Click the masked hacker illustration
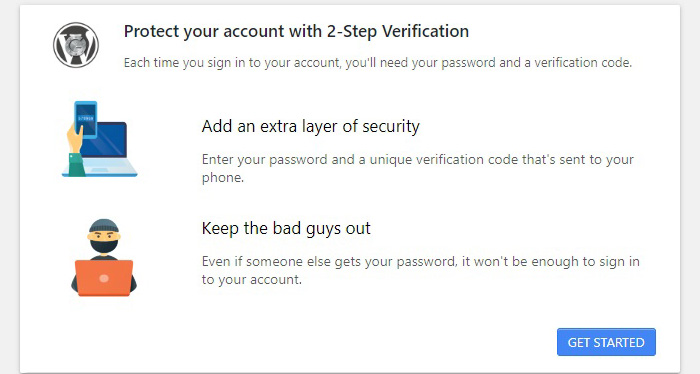Image resolution: width=700 pixels, height=374 pixels. [104, 258]
